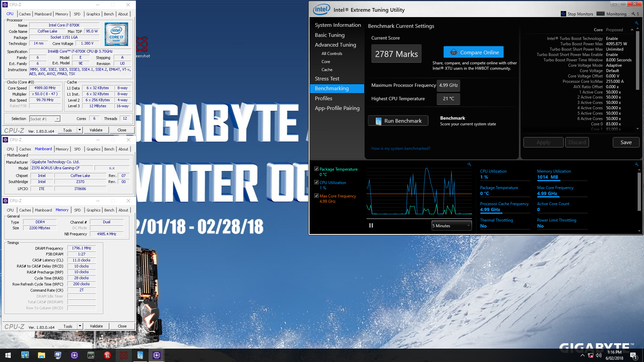Open the volume speaker tray icon

tap(598, 355)
